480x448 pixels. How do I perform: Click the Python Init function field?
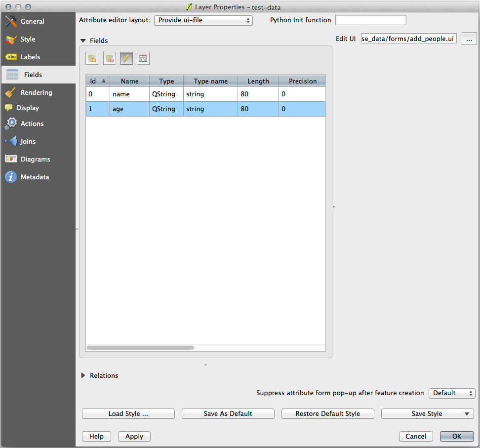coord(370,20)
